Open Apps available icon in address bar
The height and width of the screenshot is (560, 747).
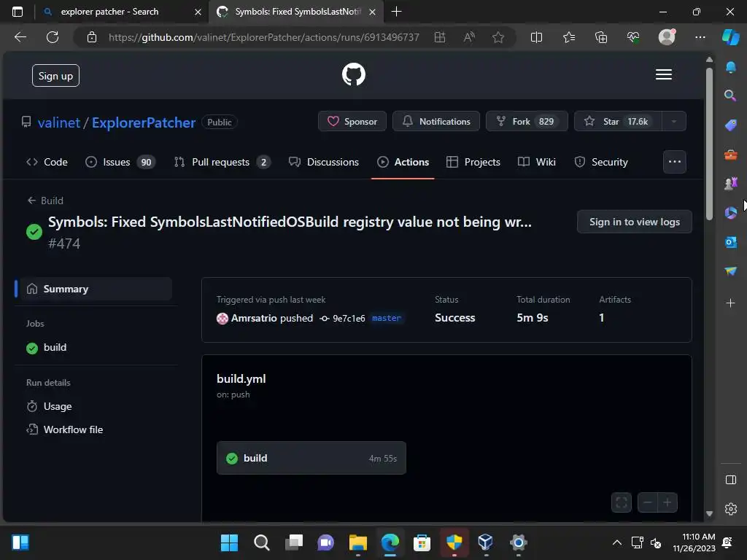click(x=440, y=37)
